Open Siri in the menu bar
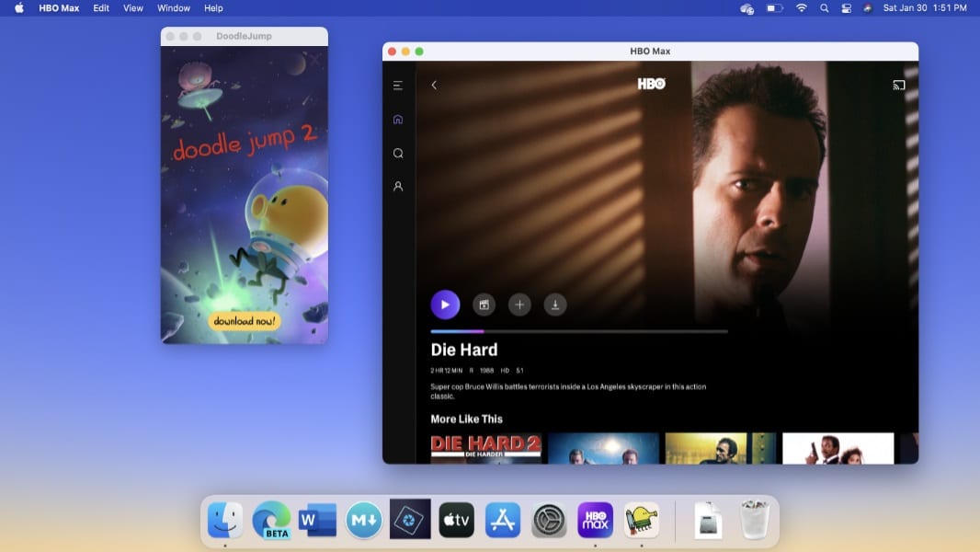The image size is (980, 552). (x=868, y=8)
